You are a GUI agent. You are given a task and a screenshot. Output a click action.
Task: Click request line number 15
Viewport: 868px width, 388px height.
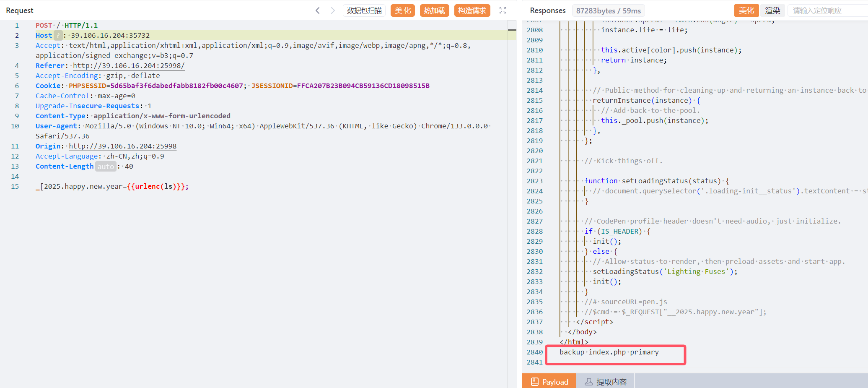pyautogui.click(x=15, y=186)
